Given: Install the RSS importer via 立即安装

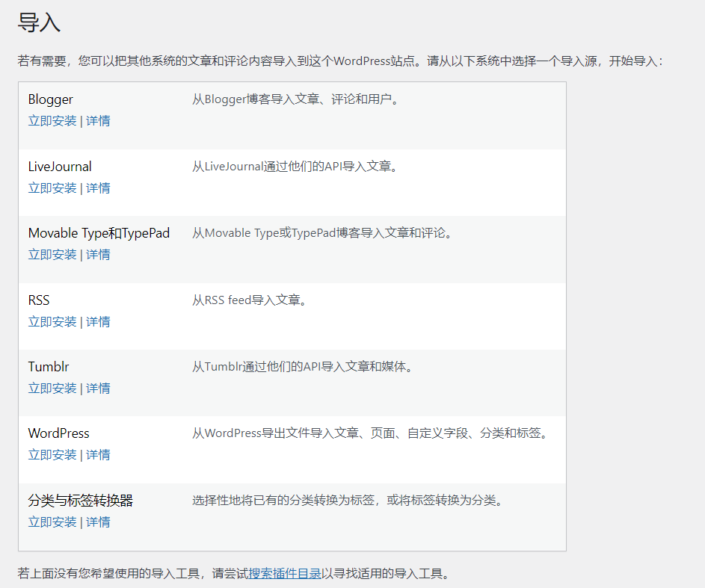Looking at the screenshot, I should (x=52, y=322).
